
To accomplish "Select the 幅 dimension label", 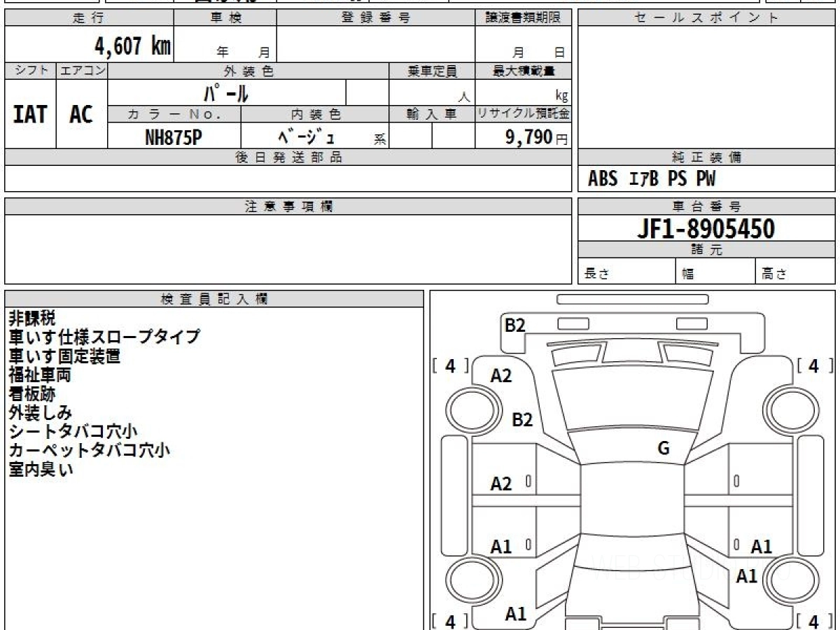I will (x=688, y=274).
